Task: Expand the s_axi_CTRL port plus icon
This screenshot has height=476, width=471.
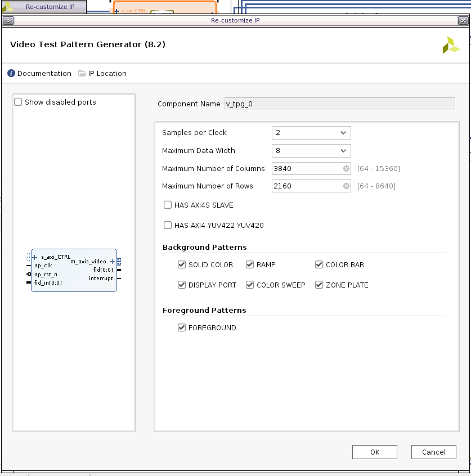Action: (x=35, y=257)
